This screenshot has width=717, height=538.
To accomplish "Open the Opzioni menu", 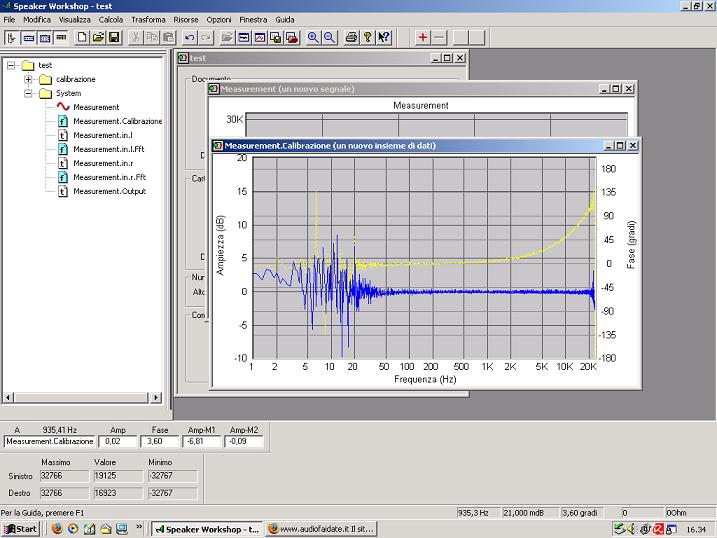I will click(219, 20).
